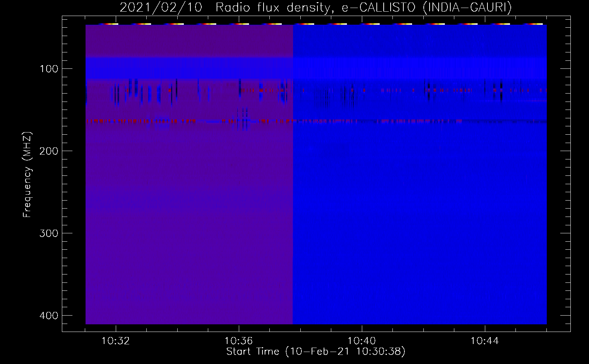The image size is (589, 364).
Task: Click the 200 frequency tick label
Action: [x=48, y=151]
